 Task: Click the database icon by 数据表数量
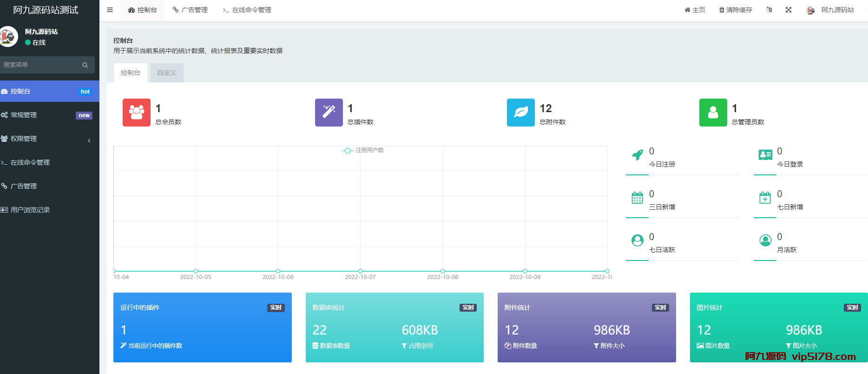316,346
